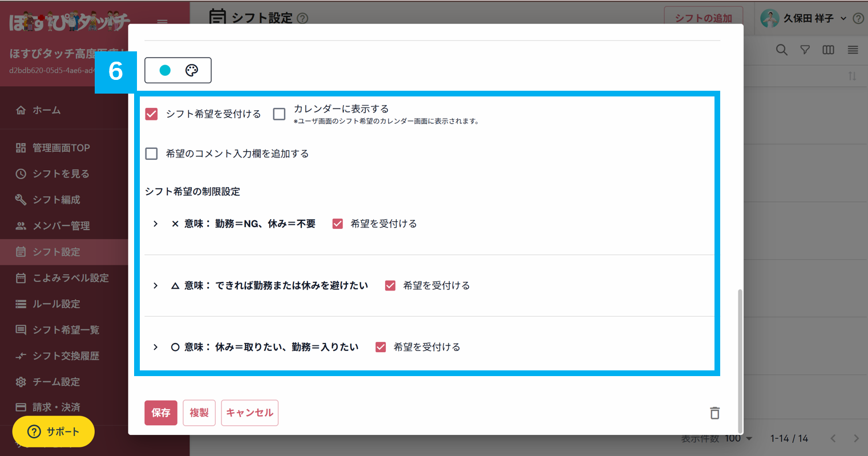The width and height of the screenshot is (868, 456).
Task: Click the yellow サポート support bubble
Action: (x=53, y=431)
